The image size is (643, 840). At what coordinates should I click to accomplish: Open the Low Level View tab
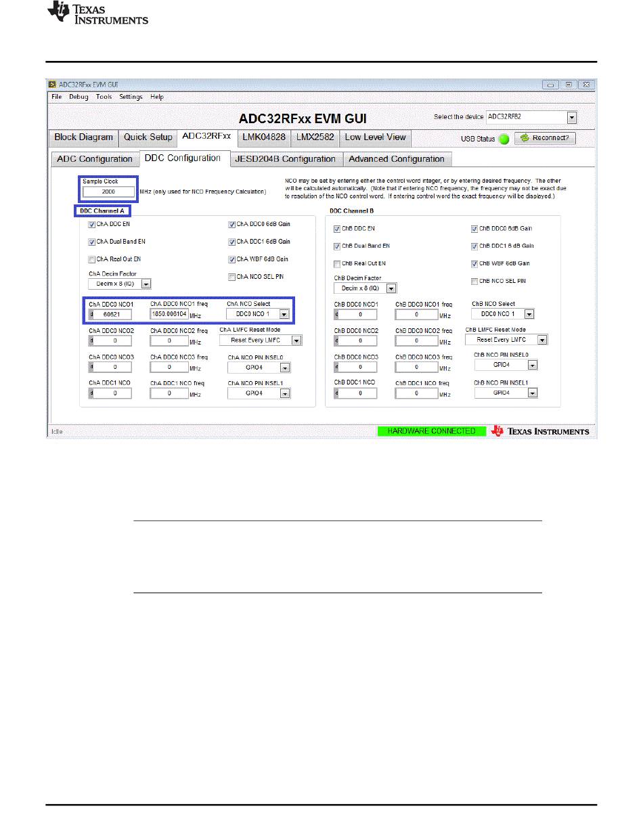coord(376,137)
